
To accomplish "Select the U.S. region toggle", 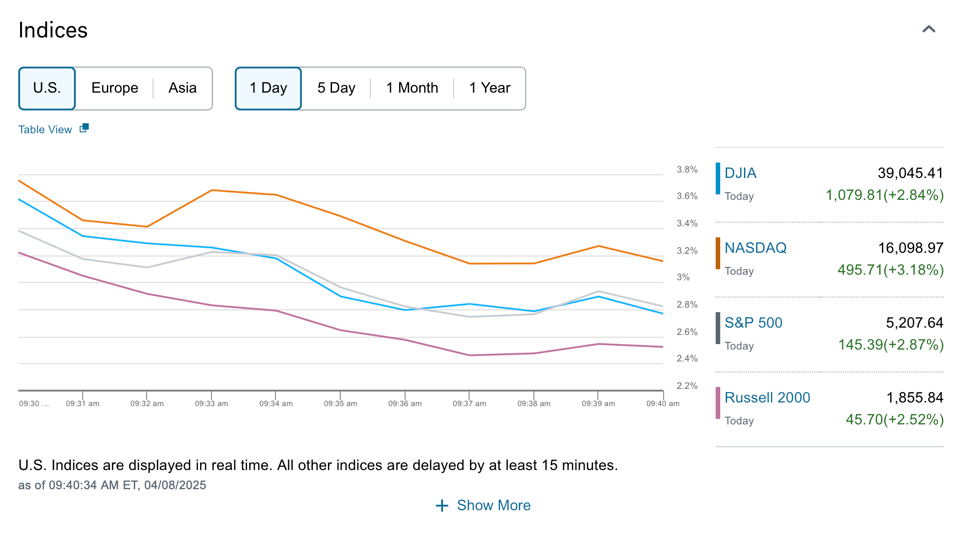I will pos(47,88).
